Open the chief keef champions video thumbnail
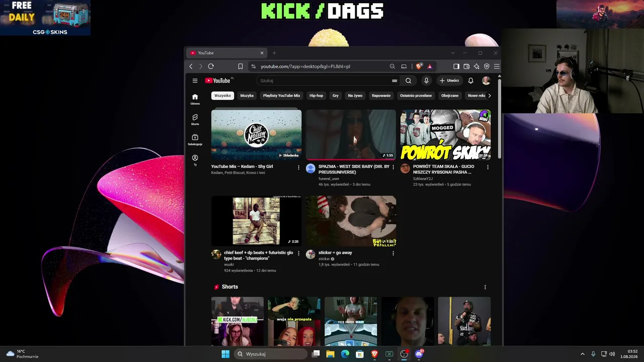Viewport: 644px width, 362px height. [256, 221]
